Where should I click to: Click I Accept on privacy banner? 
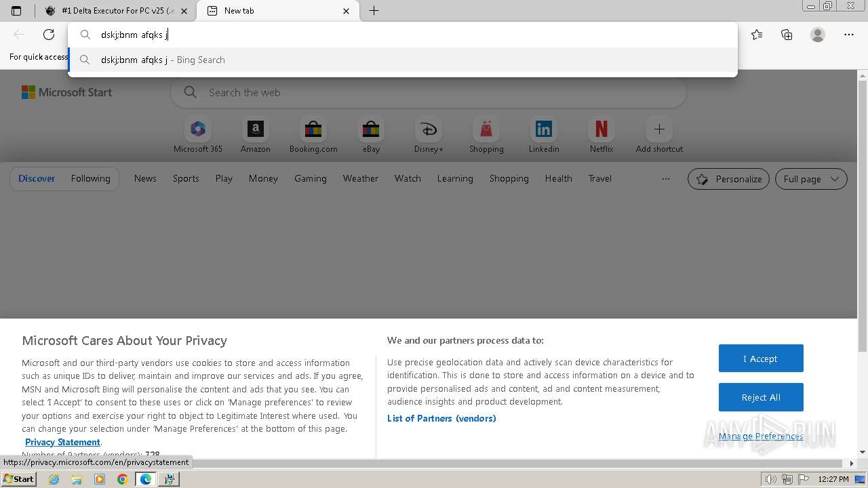pos(761,359)
